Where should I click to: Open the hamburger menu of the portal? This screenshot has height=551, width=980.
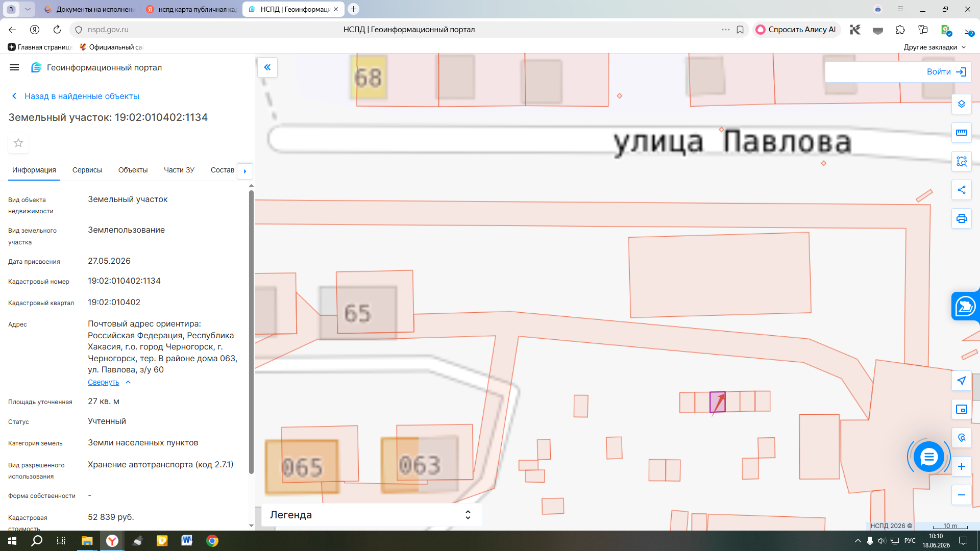click(14, 67)
